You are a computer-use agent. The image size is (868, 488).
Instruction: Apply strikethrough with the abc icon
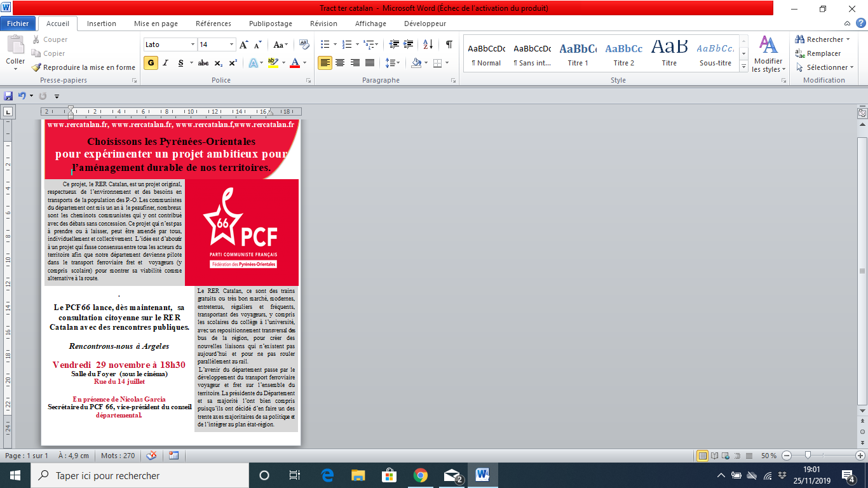coord(203,63)
